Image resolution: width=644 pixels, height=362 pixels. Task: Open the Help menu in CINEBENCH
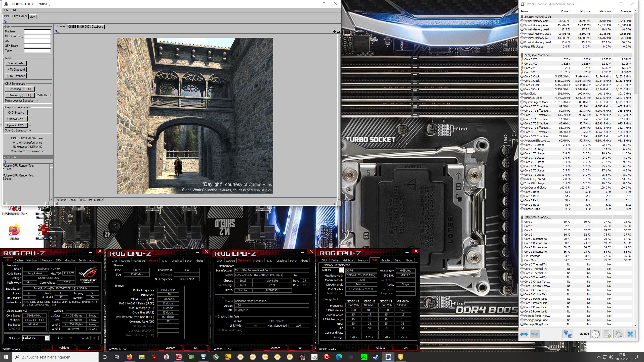[x=14, y=10]
